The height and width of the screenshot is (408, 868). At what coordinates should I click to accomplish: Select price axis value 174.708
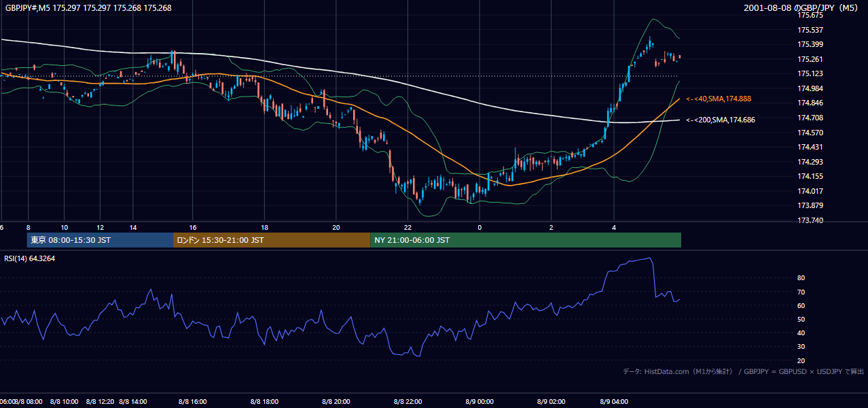810,118
